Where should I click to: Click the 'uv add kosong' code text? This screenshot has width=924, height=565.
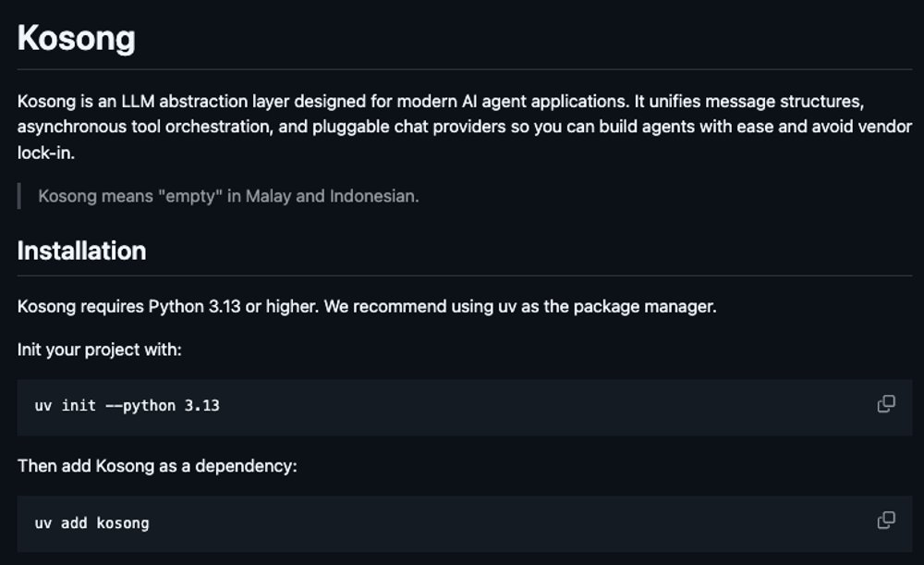tap(91, 522)
